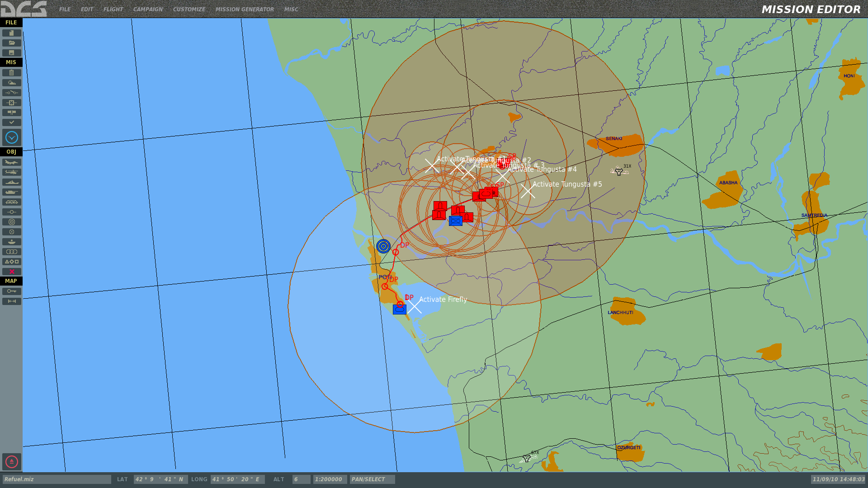
Task: Click the red circular exit button at bottom-left
Action: click(x=12, y=462)
